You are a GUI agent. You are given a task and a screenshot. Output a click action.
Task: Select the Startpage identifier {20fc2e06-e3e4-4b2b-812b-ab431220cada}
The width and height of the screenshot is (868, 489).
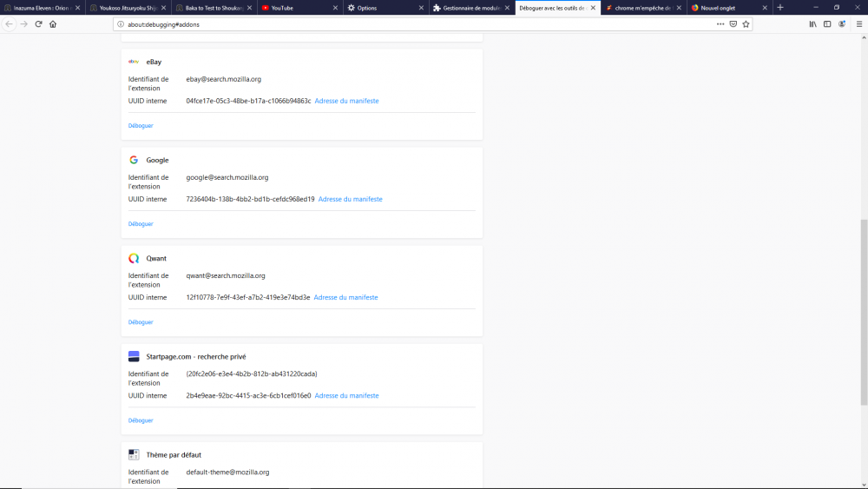click(252, 373)
